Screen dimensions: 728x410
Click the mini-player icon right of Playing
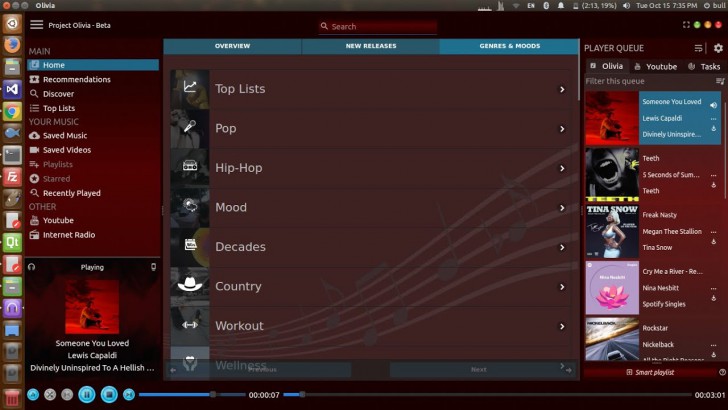click(153, 267)
